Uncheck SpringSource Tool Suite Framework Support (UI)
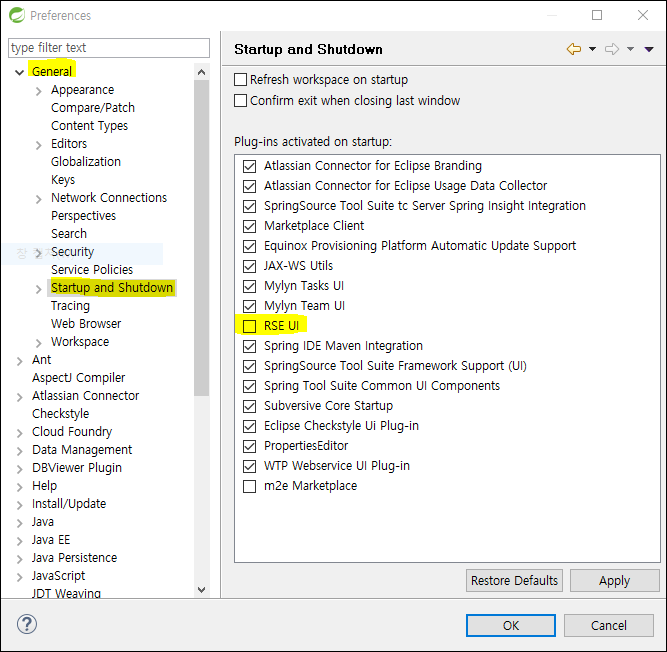This screenshot has height=652, width=667. click(249, 366)
